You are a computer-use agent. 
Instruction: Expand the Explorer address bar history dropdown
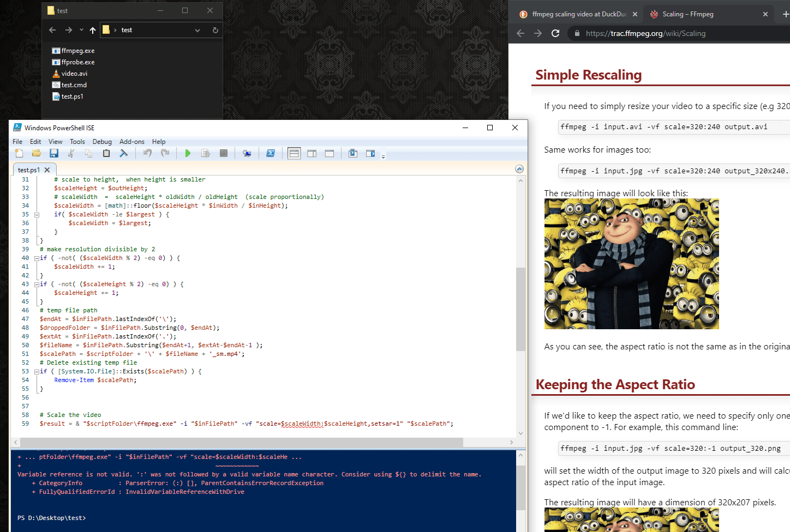(197, 31)
